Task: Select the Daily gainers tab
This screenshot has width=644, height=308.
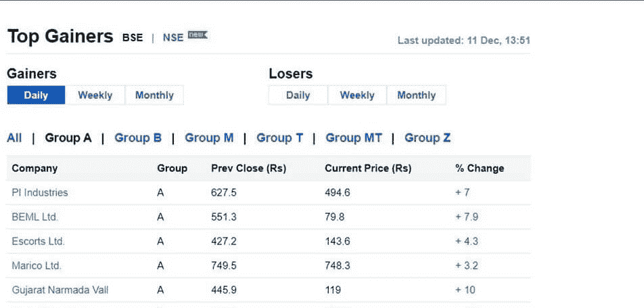Action: point(36,95)
